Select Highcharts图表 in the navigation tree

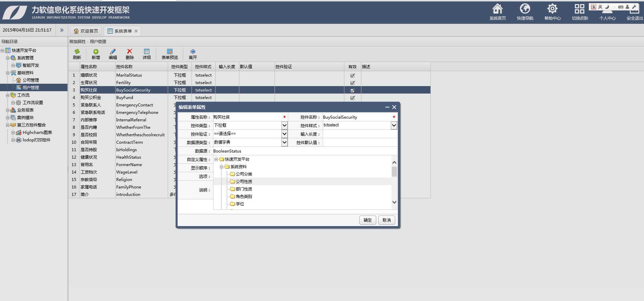pyautogui.click(x=37, y=132)
